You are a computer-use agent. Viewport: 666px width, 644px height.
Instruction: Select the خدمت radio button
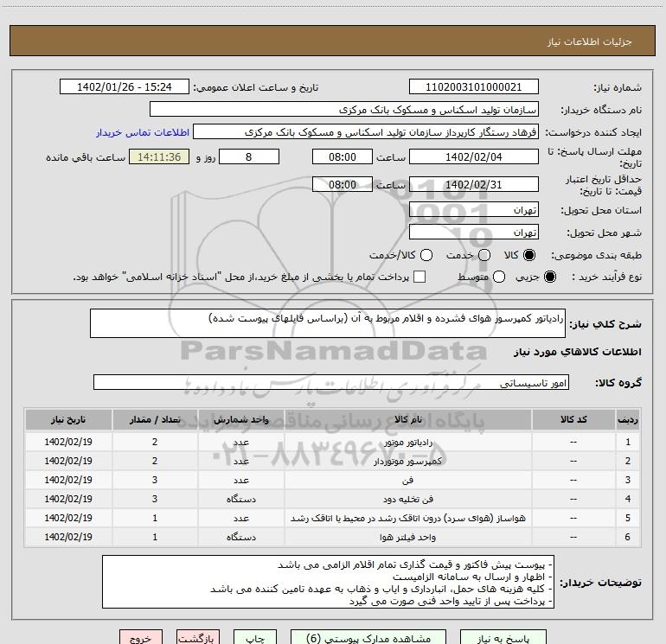point(484,255)
